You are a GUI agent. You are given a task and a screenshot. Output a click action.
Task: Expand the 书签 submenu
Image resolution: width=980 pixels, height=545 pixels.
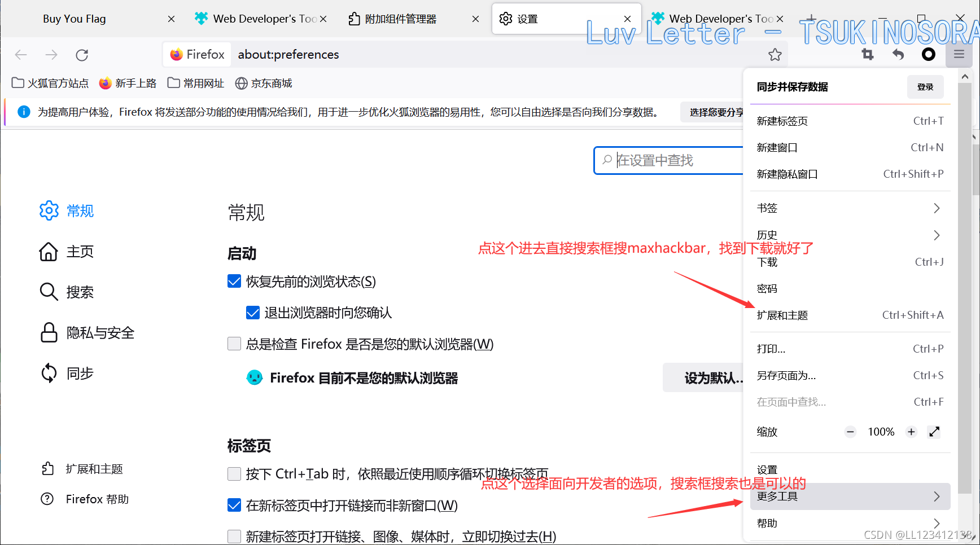tap(850, 208)
